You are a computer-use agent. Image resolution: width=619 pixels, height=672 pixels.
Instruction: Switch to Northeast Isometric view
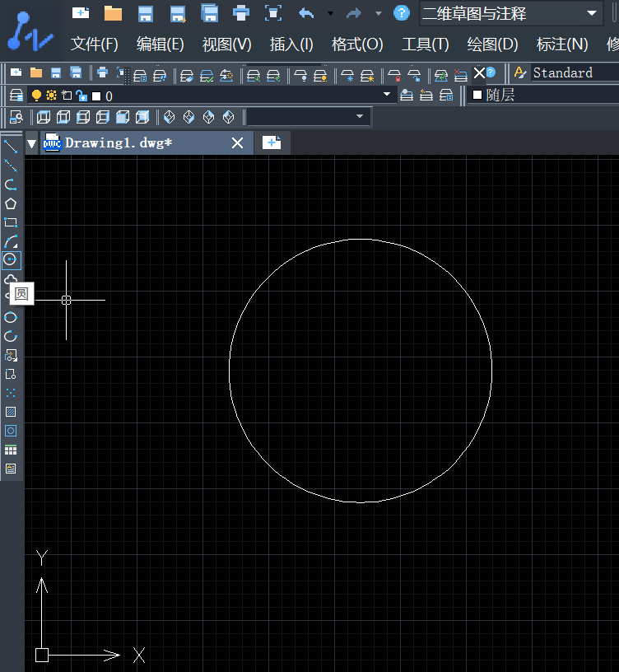click(x=208, y=117)
